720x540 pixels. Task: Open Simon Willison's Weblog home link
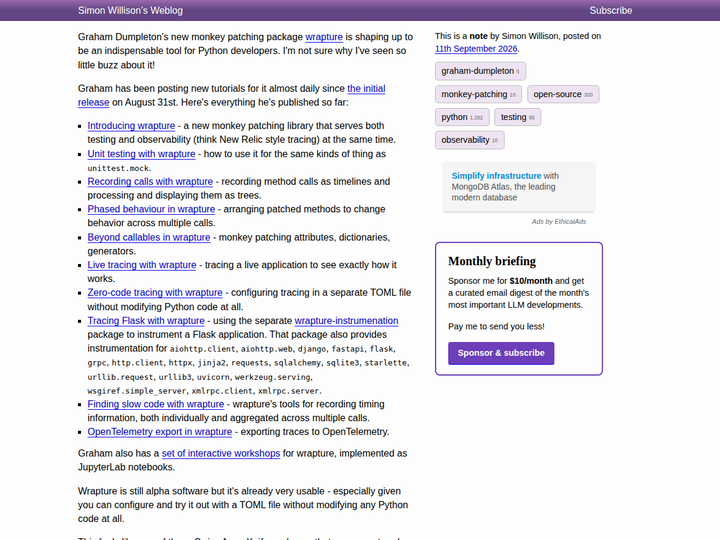pyautogui.click(x=130, y=11)
